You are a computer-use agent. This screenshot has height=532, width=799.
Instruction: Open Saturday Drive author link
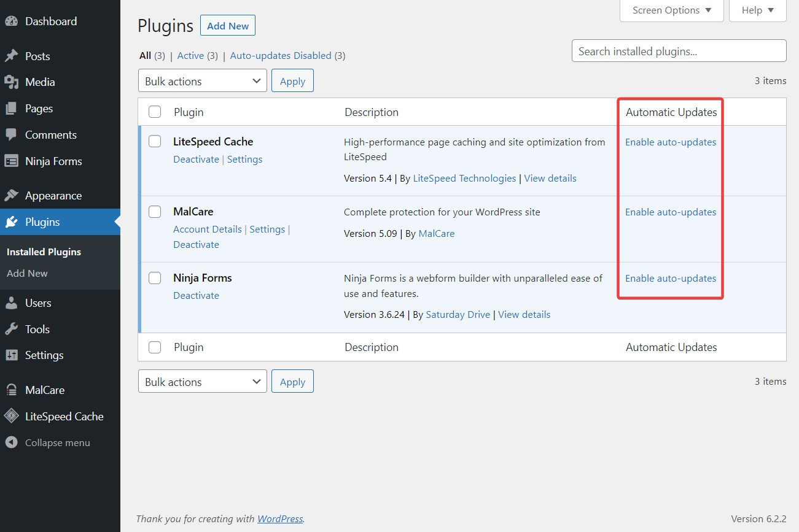click(x=458, y=315)
